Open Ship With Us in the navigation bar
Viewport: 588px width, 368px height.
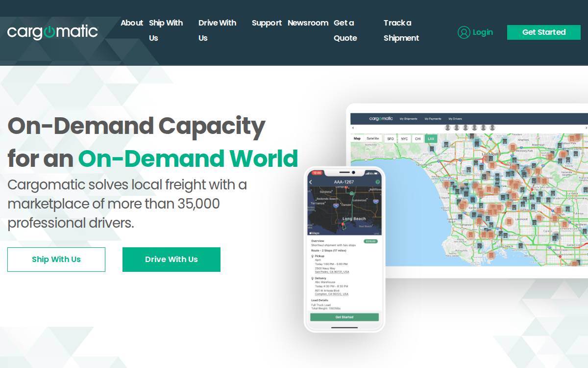pyautogui.click(x=166, y=30)
